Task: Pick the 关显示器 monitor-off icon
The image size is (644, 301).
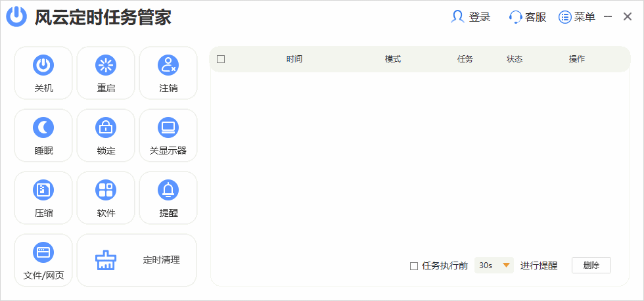Action: click(168, 127)
